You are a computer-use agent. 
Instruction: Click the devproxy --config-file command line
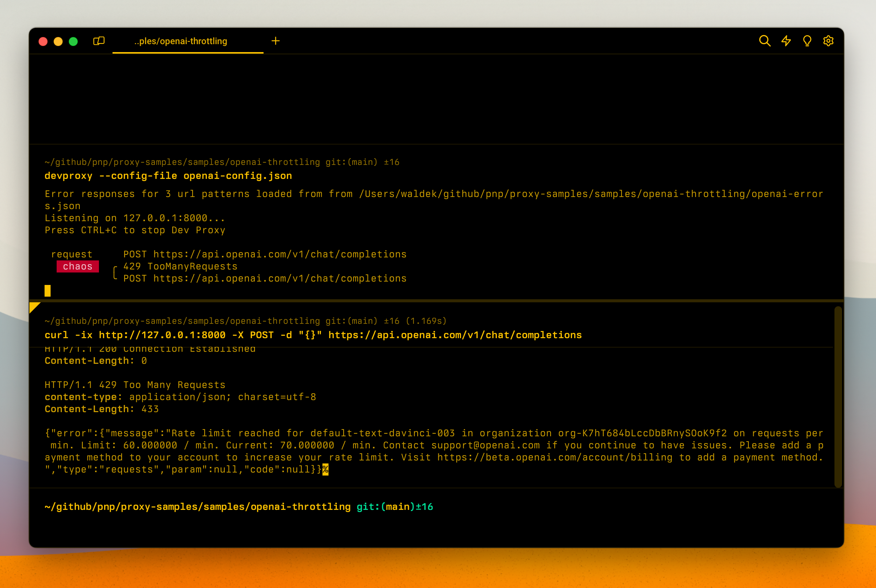point(168,176)
